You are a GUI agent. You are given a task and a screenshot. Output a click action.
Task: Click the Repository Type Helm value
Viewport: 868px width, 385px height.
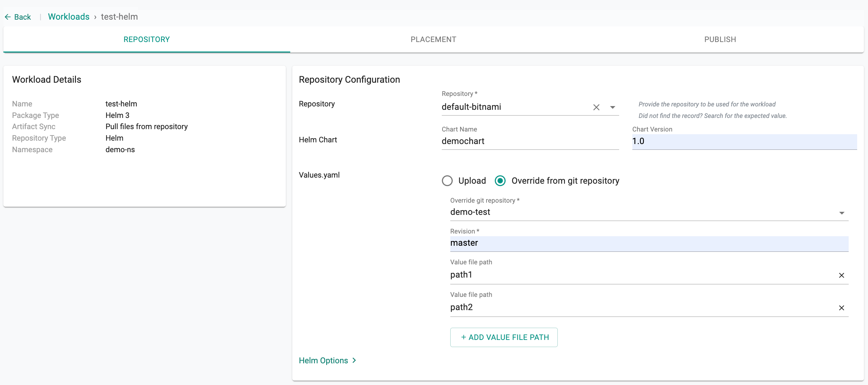(114, 138)
